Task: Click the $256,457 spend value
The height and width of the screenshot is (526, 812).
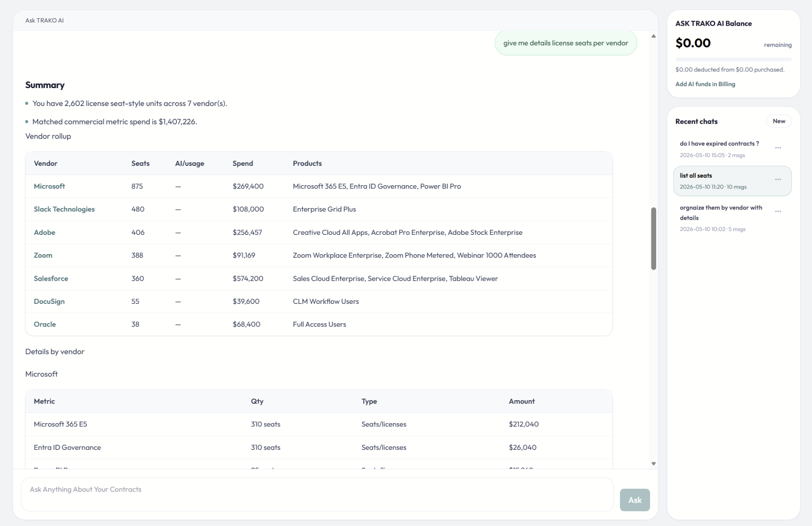Action: pyautogui.click(x=247, y=232)
